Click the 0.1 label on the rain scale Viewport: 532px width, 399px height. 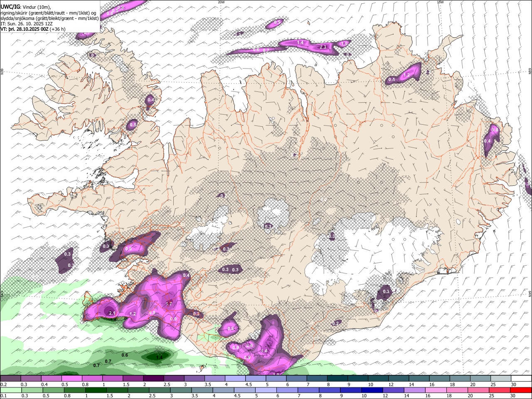[x=4, y=396]
